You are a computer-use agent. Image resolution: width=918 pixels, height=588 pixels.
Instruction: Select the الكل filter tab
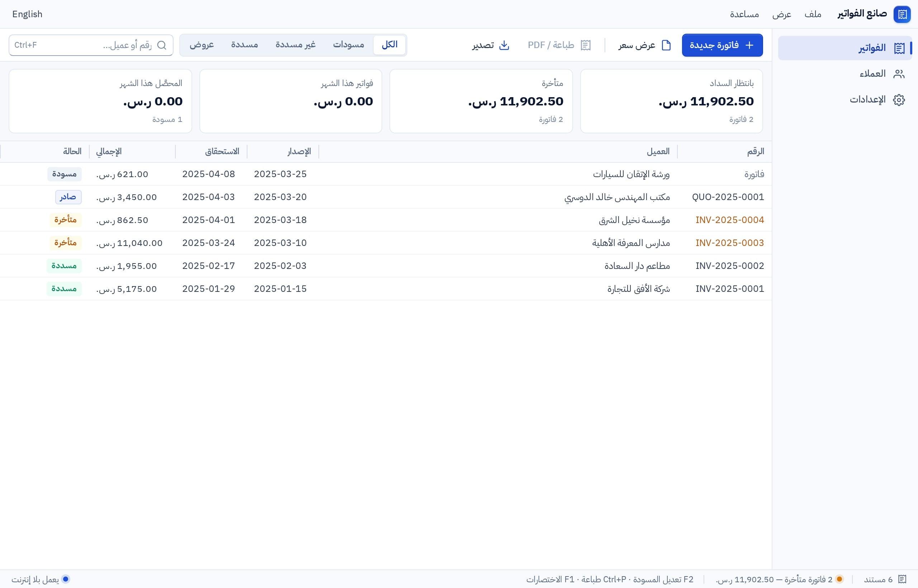coord(389,45)
